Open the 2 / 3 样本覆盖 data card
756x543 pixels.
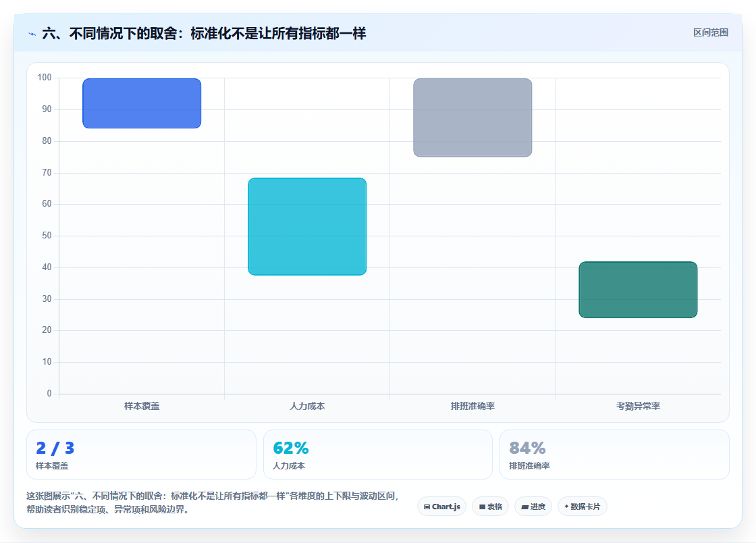141,455
